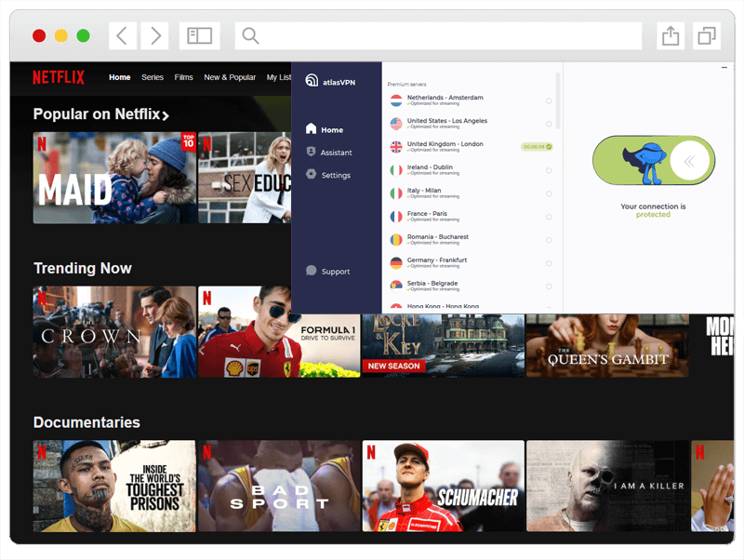This screenshot has width=744, height=560.
Task: Open the Maid thumbnail
Action: [x=114, y=178]
